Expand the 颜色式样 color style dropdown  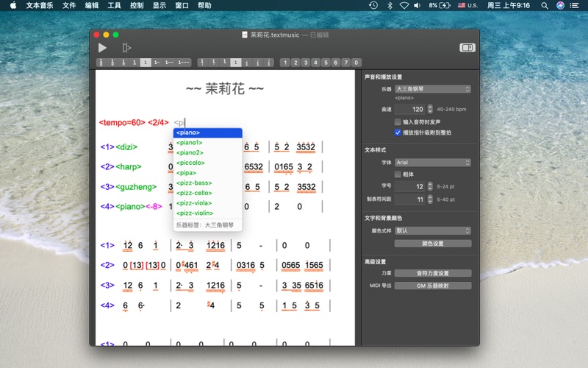coord(432,230)
